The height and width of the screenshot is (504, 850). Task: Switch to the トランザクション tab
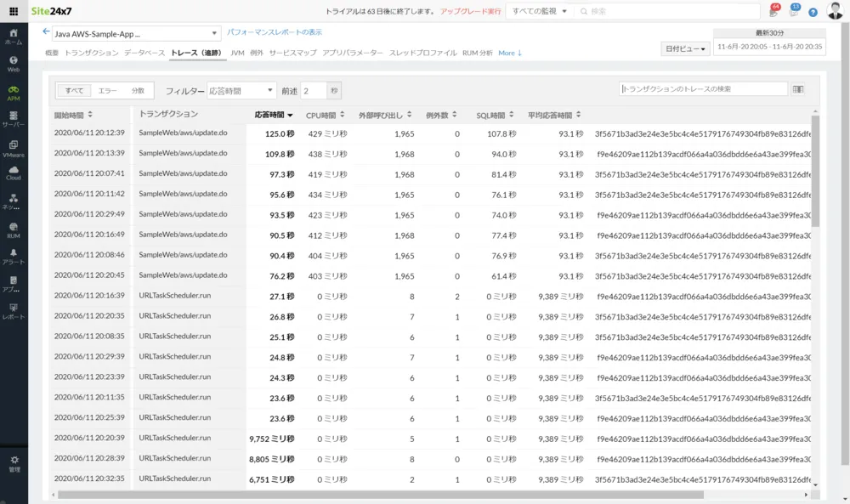91,53
